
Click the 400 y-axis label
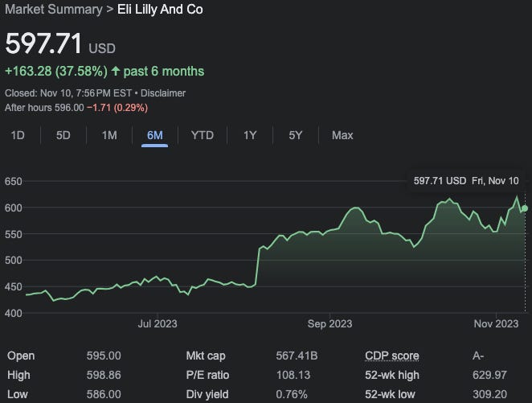tap(13, 313)
